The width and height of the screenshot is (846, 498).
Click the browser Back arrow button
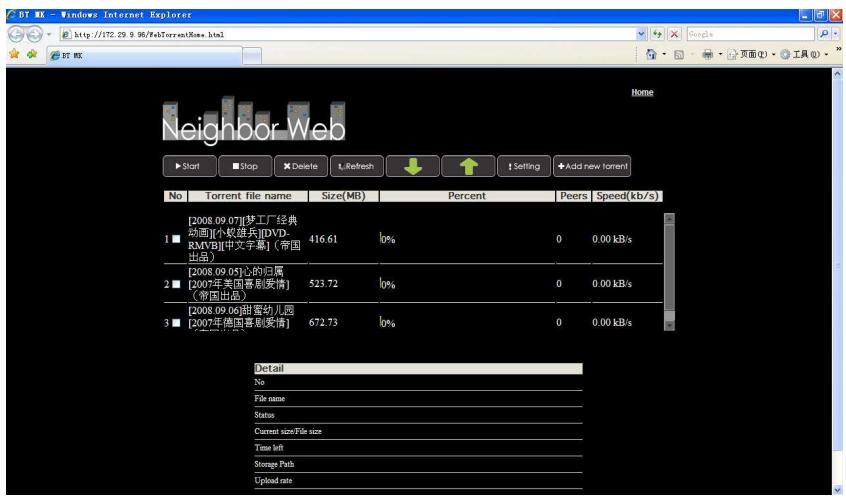16,35
